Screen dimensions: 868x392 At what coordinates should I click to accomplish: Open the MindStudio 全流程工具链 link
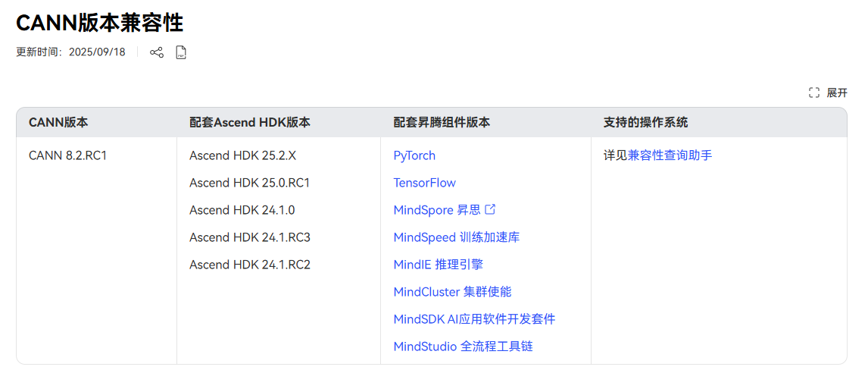464,347
